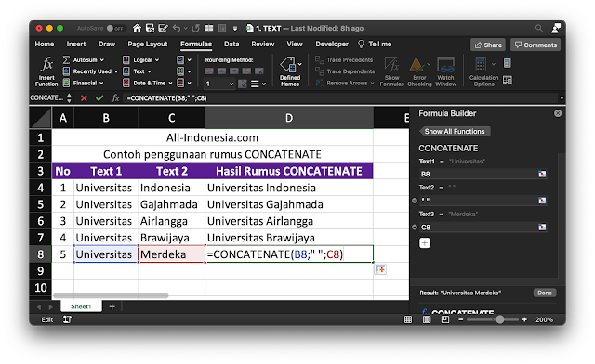Select column D header

(289, 118)
